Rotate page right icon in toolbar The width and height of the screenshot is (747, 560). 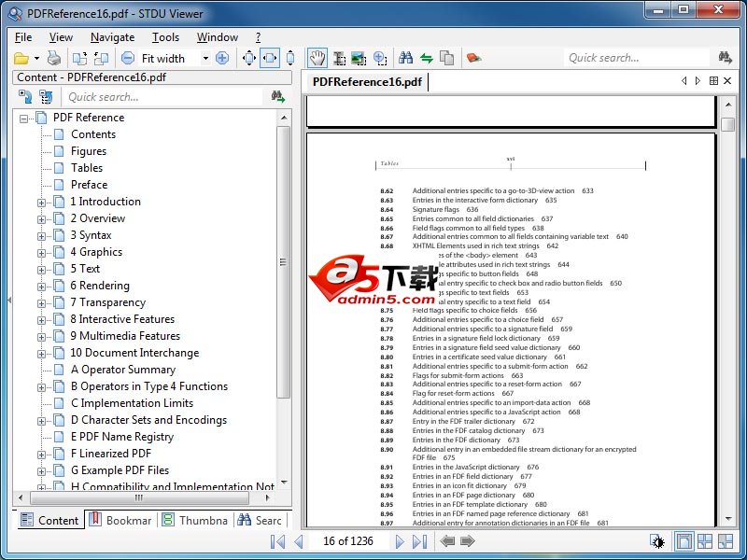[x=101, y=59]
